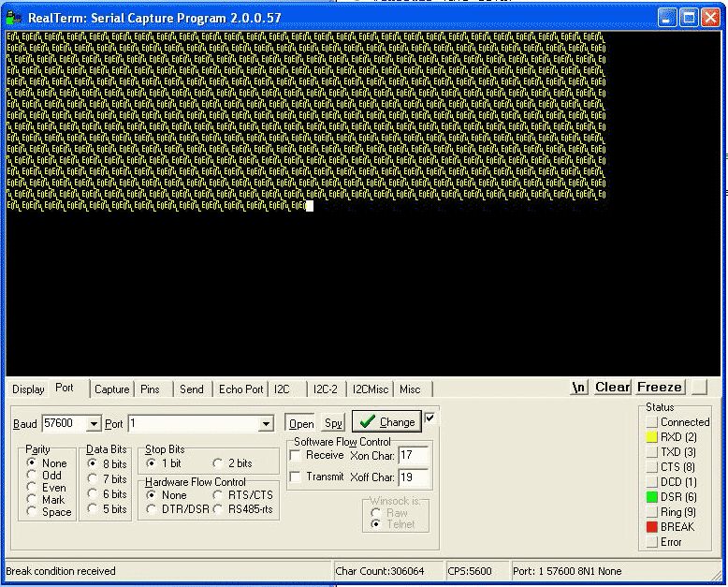
Task: Click the TXD (3) status indicator
Action: pos(652,452)
